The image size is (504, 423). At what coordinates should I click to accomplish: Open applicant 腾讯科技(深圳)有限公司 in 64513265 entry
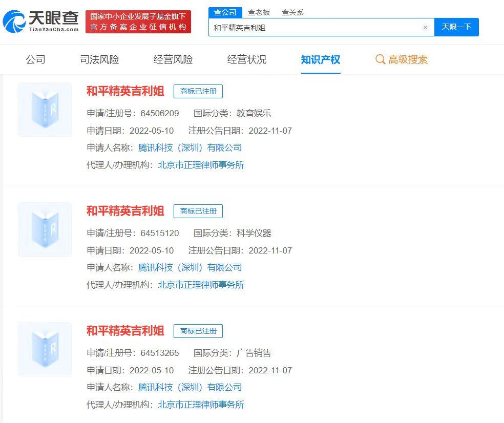[x=190, y=387]
